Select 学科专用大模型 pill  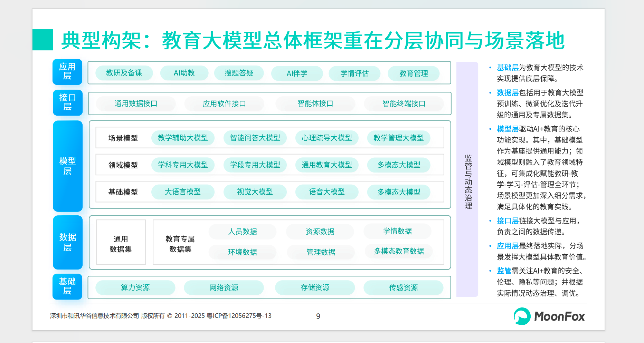tap(183, 165)
